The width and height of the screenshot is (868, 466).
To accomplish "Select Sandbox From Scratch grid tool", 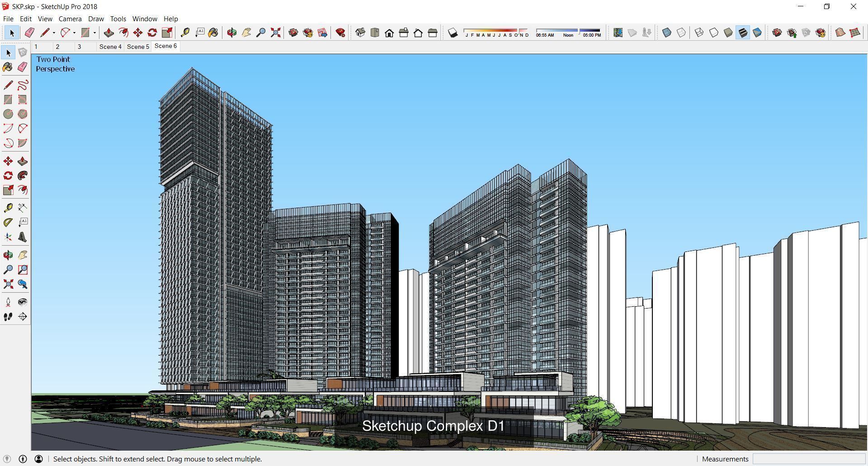I will 855,33.
